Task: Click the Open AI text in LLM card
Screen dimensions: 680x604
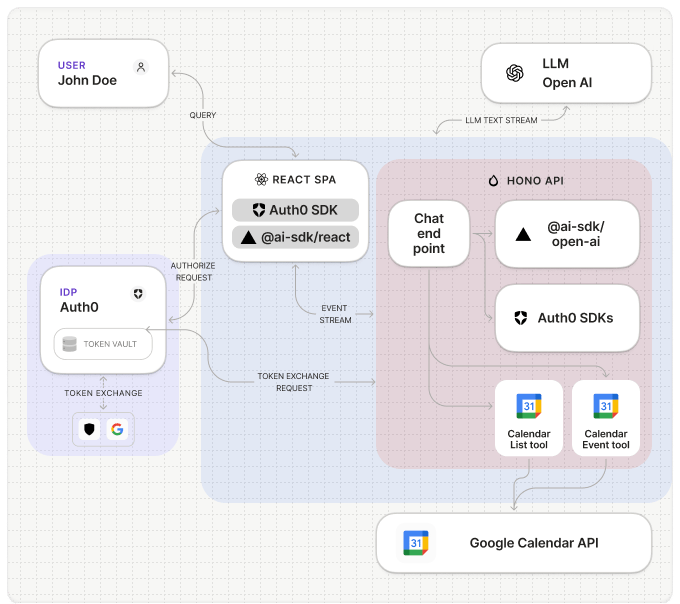Action: coord(567,82)
